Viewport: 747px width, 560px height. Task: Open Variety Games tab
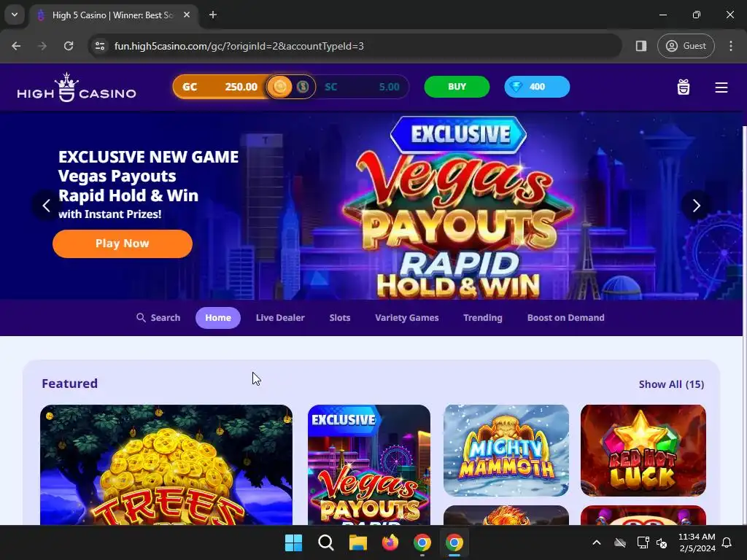406,318
